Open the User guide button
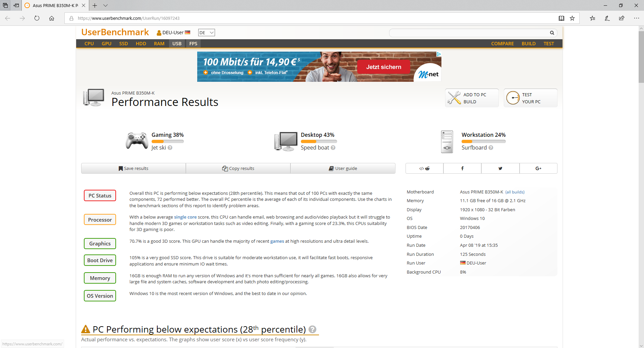Image resolution: width=644 pixels, height=348 pixels. pyautogui.click(x=343, y=168)
